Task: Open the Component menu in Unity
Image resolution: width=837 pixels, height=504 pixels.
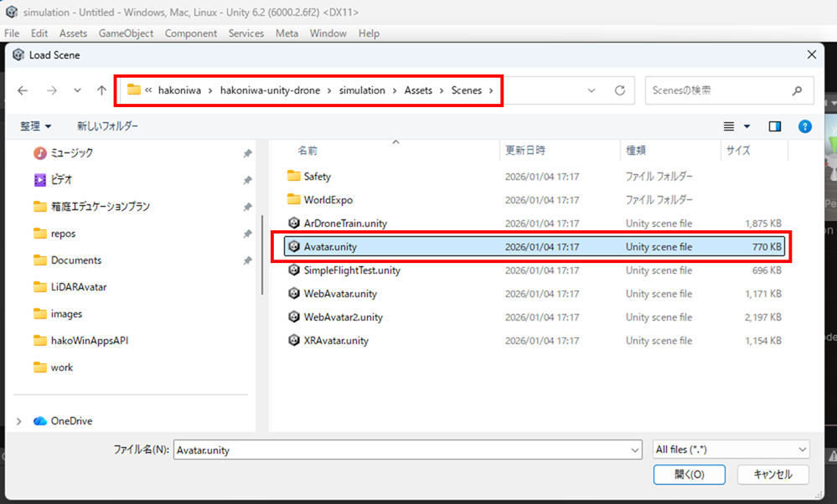Action: pos(190,33)
